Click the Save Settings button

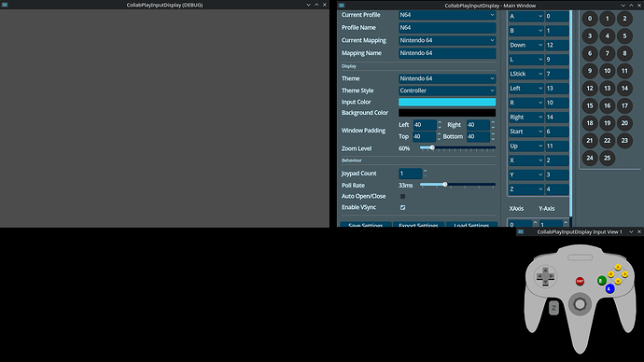click(x=366, y=225)
